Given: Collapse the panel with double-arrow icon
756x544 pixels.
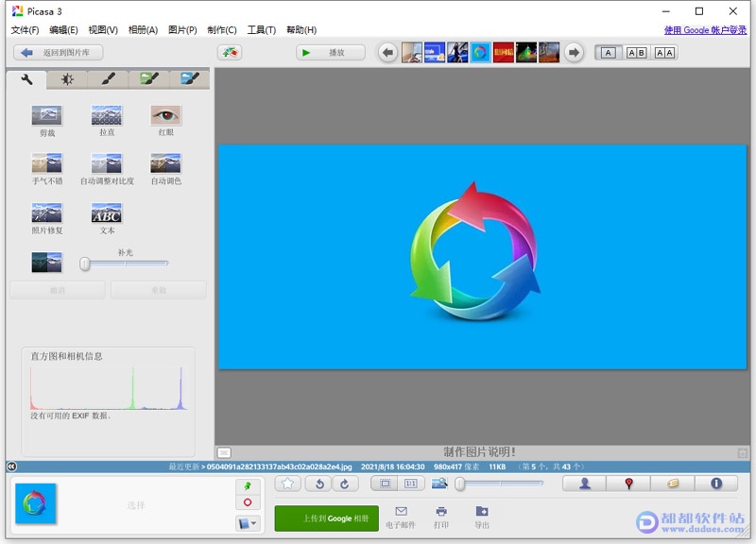Looking at the screenshot, I should tap(12, 467).
